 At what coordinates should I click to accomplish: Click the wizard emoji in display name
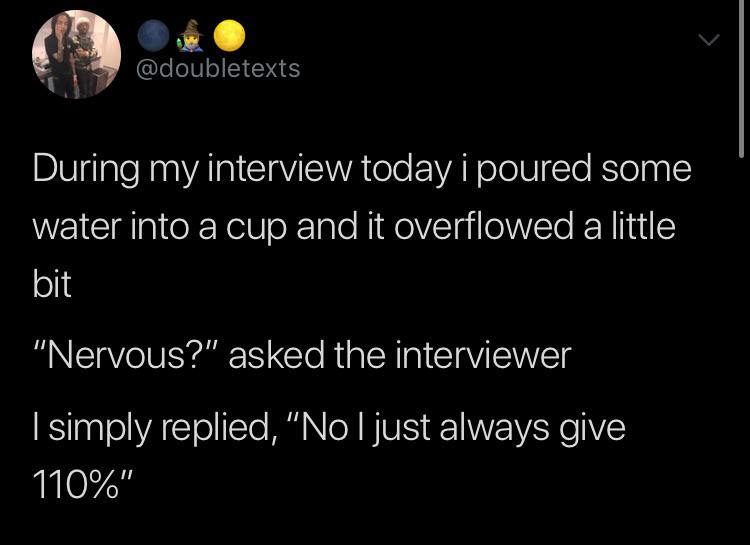[191, 36]
